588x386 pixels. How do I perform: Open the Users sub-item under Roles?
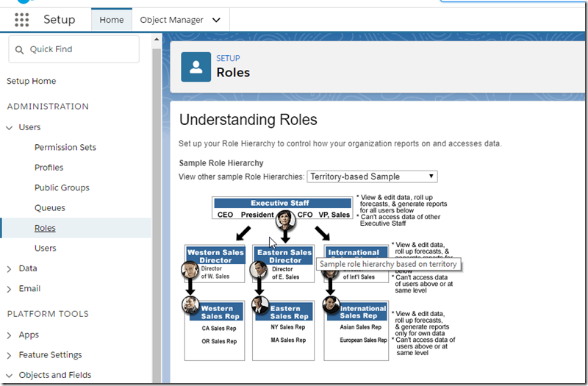click(x=46, y=249)
